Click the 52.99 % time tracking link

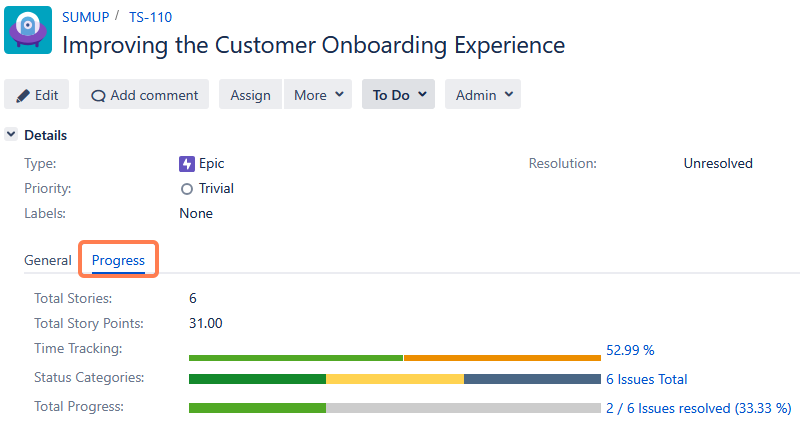630,350
